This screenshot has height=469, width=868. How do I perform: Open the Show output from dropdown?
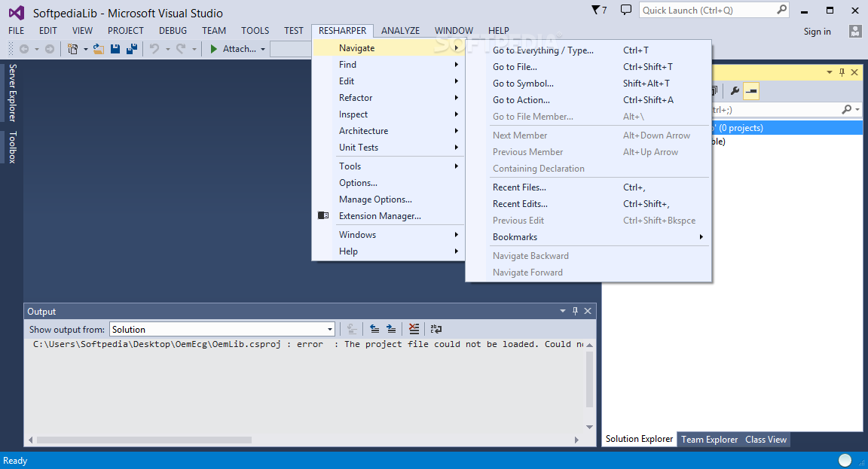click(330, 330)
